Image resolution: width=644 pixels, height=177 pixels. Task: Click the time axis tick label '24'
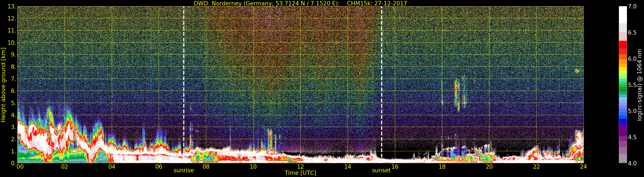583,167
